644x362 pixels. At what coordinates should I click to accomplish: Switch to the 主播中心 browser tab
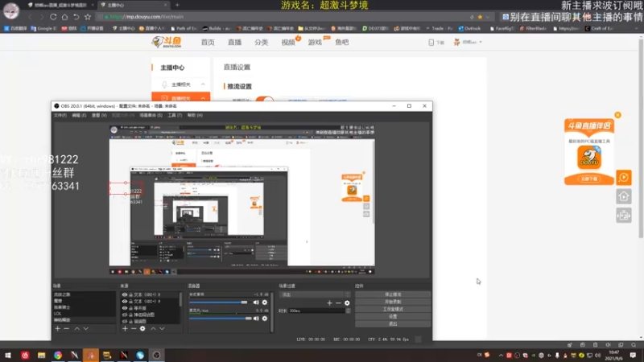(134, 5)
